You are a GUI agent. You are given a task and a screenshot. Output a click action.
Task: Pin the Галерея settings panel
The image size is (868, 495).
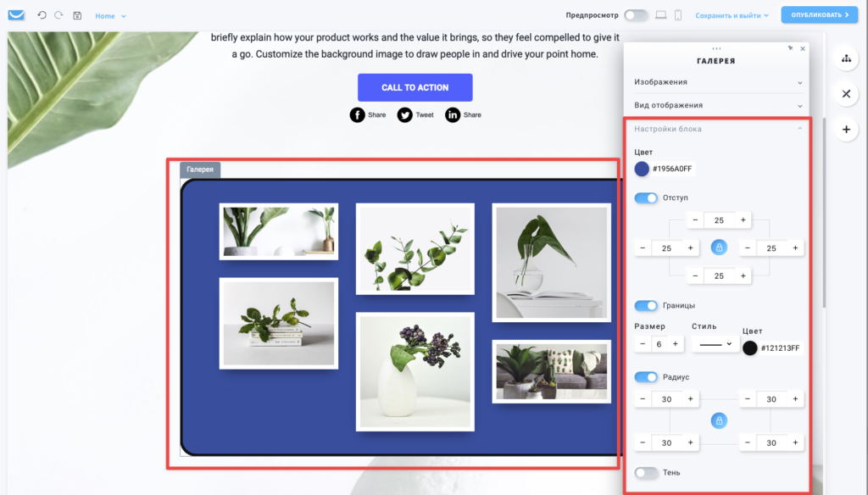pyautogui.click(x=790, y=48)
